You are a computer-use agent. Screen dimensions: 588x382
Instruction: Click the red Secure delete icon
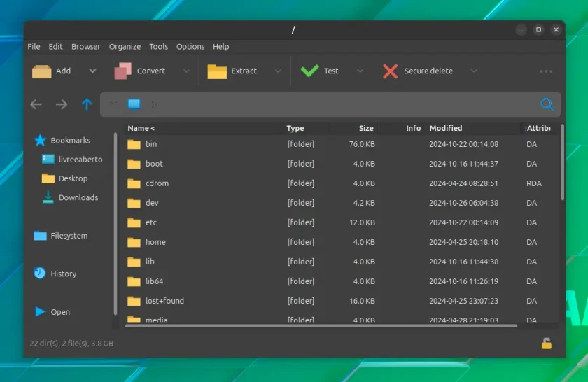pyautogui.click(x=391, y=71)
